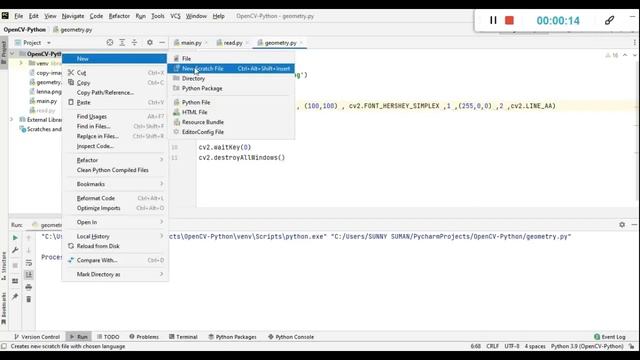Select Replace in Files in context menu
Screen dimensions: 640x360
pyautogui.click(x=115, y=136)
